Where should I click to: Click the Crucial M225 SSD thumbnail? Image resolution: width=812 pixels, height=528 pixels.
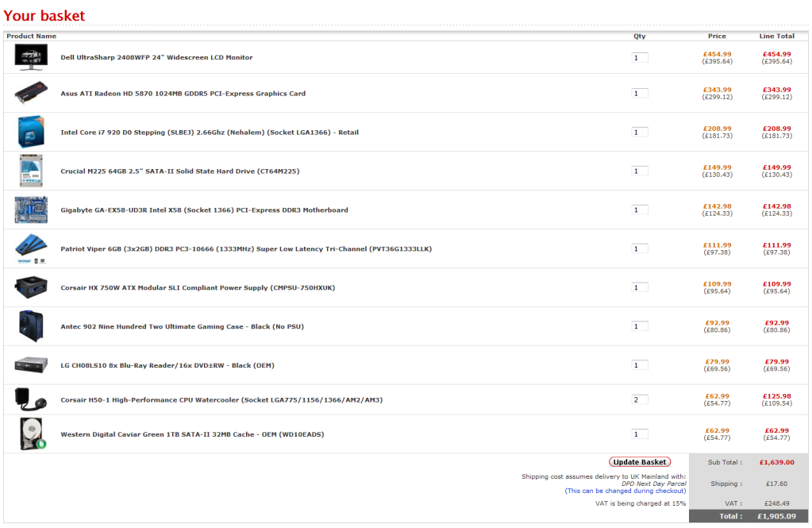coord(31,171)
